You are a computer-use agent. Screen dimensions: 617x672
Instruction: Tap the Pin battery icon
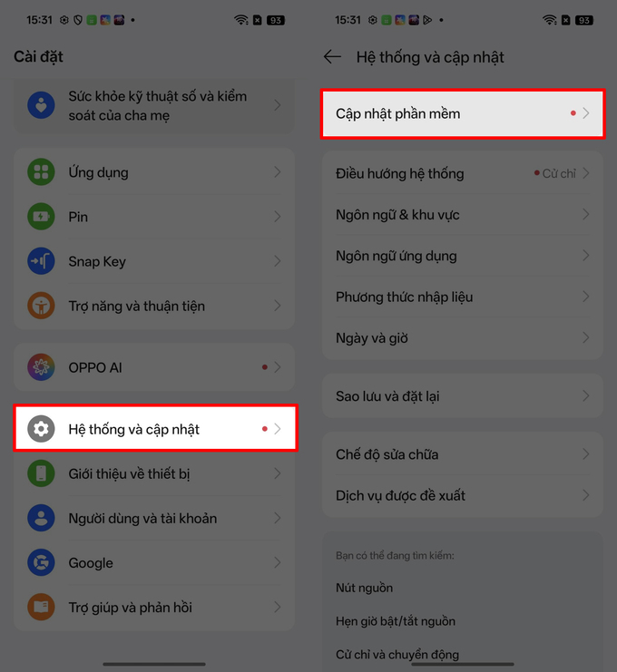pyautogui.click(x=41, y=217)
